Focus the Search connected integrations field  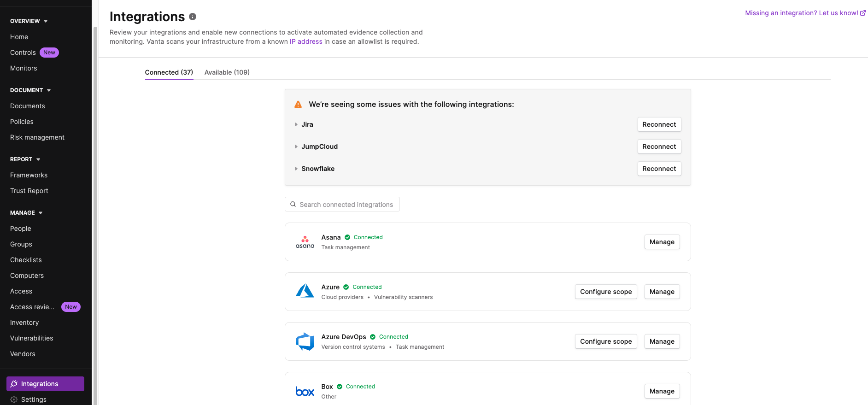342,204
